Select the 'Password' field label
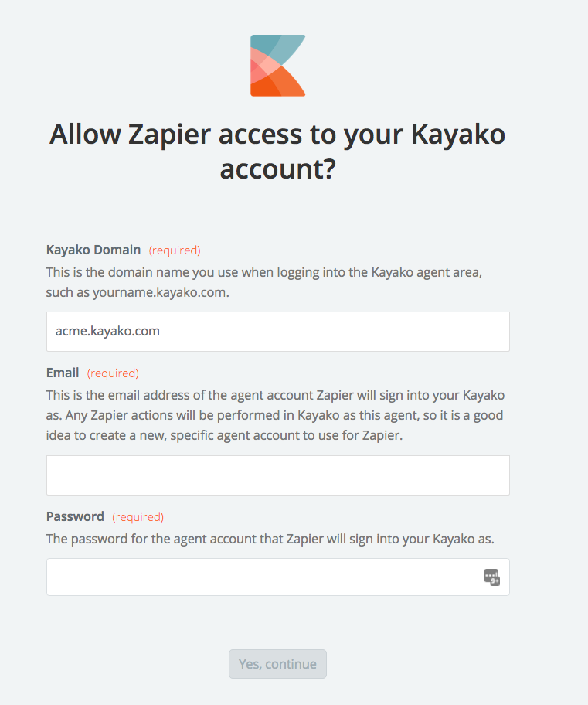The image size is (588, 705). pos(75,516)
